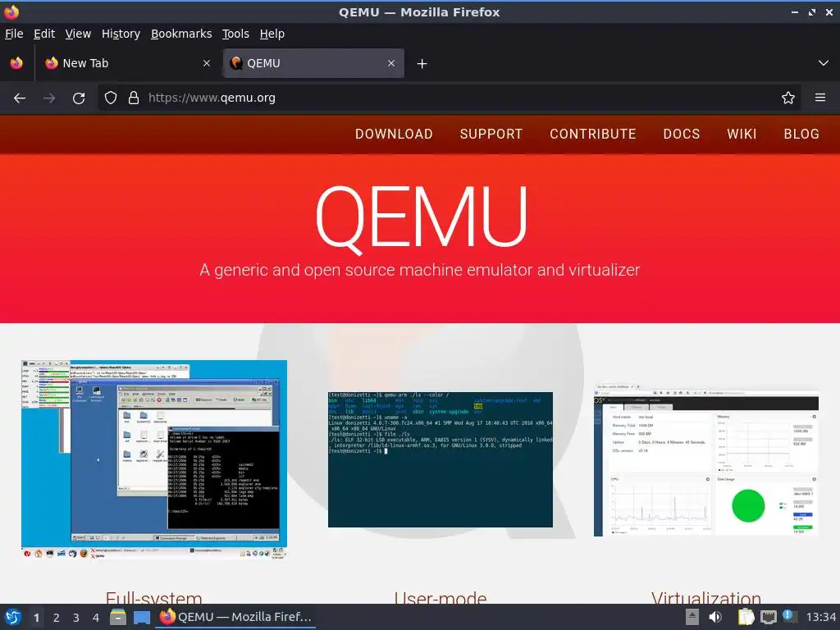Maximize the Firefox window
Screen dimensions: 840x630
point(812,11)
